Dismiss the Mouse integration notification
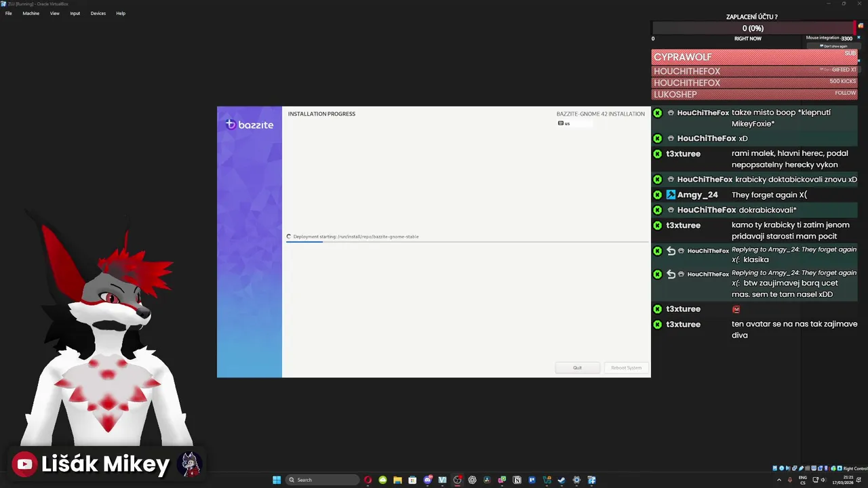Screen dimensions: 868x488 [x=859, y=37]
